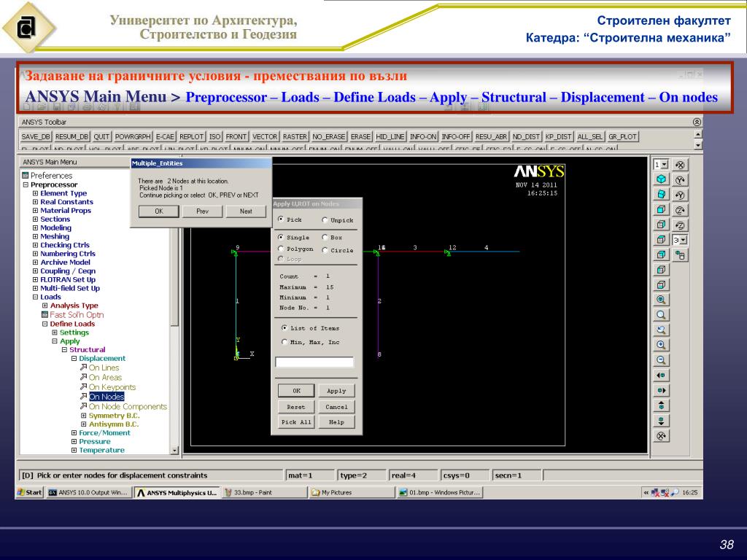Click Cancel in the picker dialog

click(x=336, y=407)
